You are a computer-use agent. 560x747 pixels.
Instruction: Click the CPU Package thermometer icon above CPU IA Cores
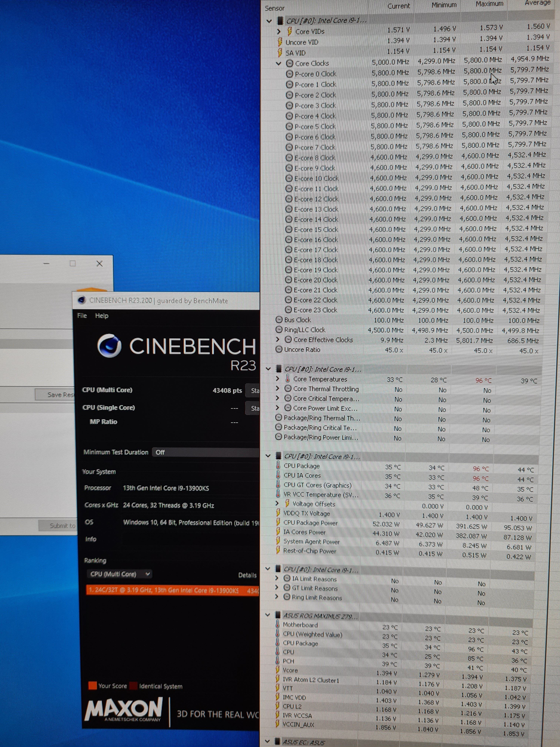tap(279, 465)
